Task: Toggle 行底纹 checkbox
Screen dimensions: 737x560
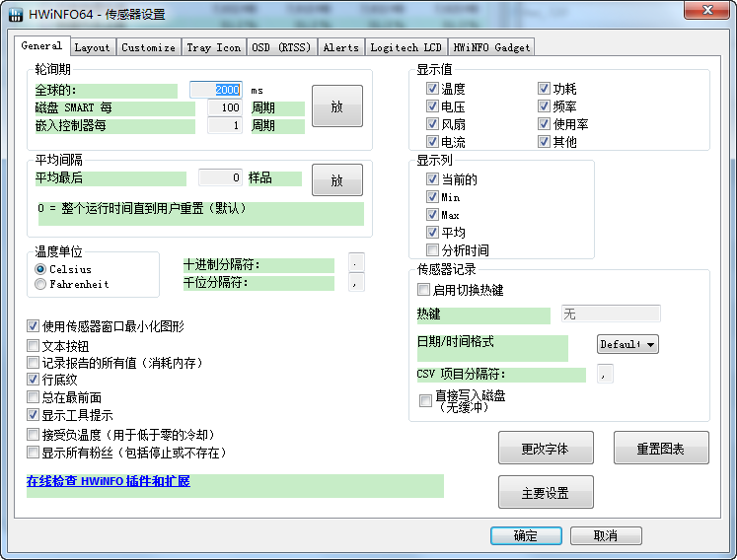Action: pyautogui.click(x=33, y=380)
